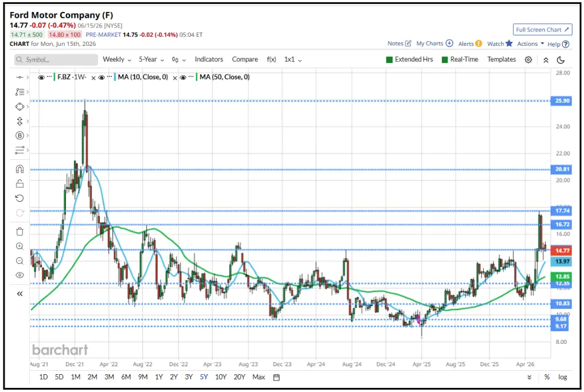Open the custom date range calendar
Image resolution: width=584 pixels, height=392 pixels.
(x=276, y=377)
